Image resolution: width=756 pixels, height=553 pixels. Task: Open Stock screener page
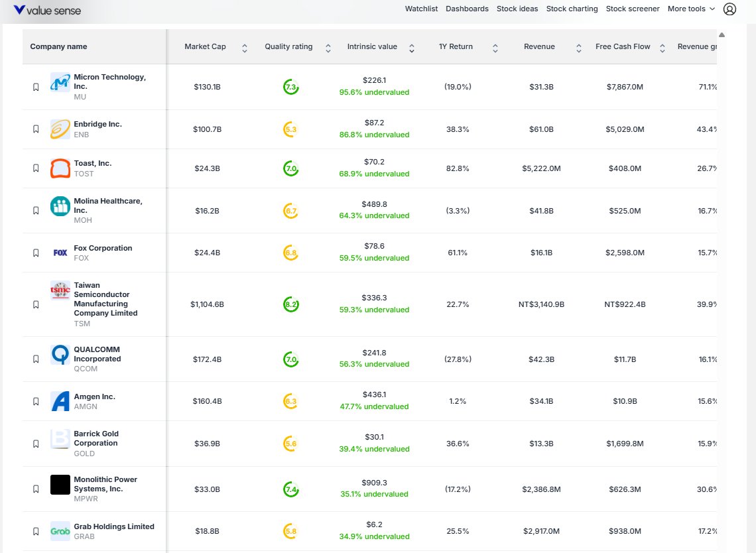click(633, 9)
